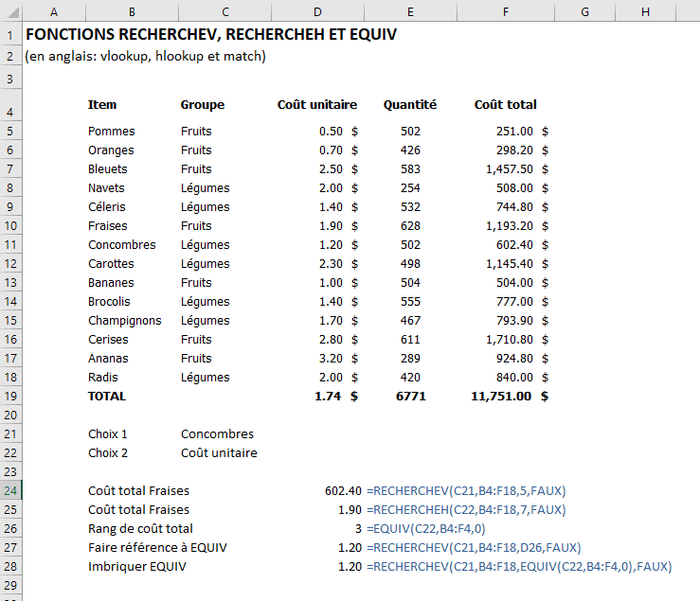Image resolution: width=700 pixels, height=601 pixels.
Task: Select the title cell FONCTIONS RECHERCHEV
Action: coord(210,34)
